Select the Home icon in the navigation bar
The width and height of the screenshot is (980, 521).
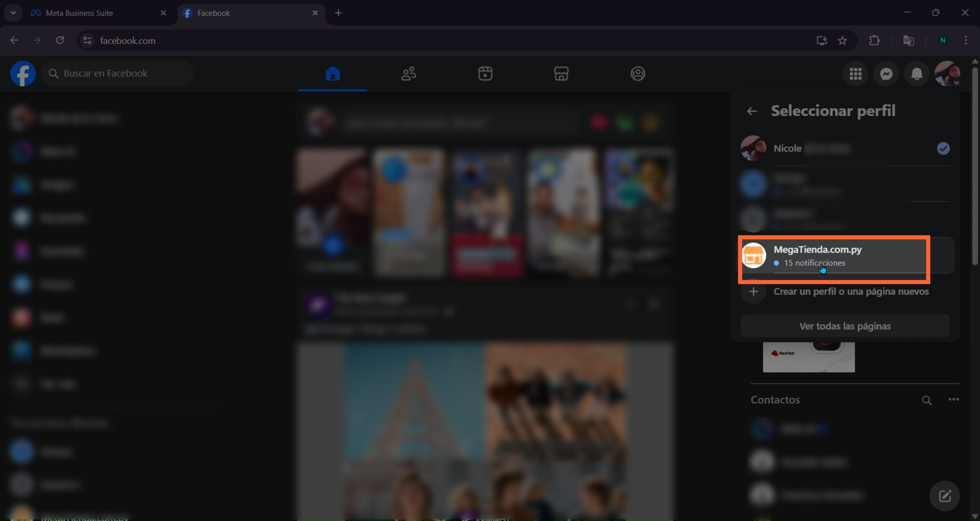(332, 74)
